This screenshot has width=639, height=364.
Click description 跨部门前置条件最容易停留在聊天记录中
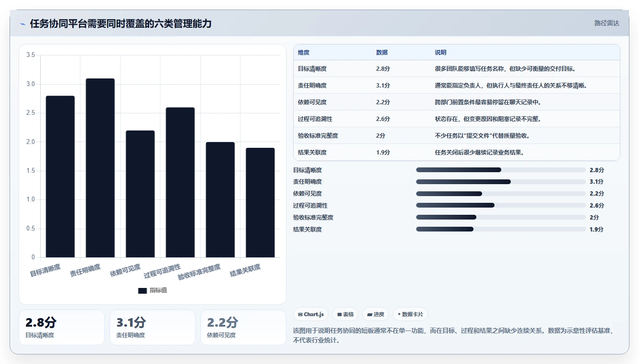coord(488,102)
